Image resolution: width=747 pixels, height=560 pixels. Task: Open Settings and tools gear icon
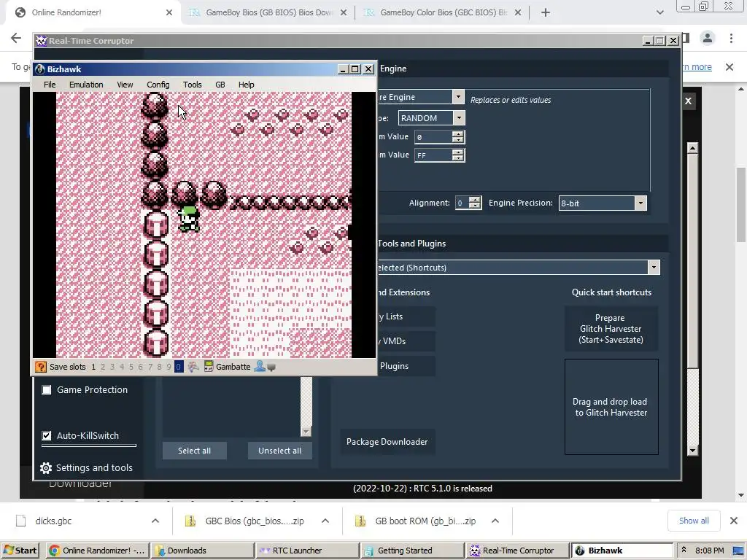coord(46,468)
